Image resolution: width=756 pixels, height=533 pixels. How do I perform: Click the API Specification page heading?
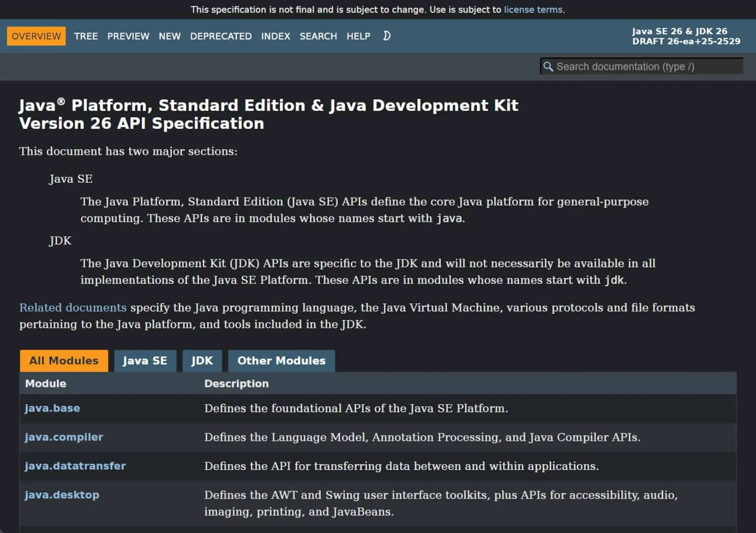268,114
